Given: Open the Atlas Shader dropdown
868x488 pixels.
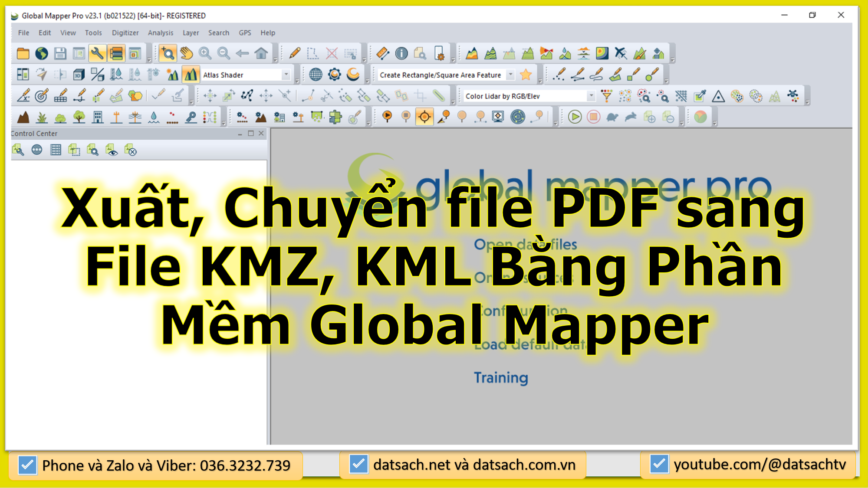Looking at the screenshot, I should click(286, 74).
